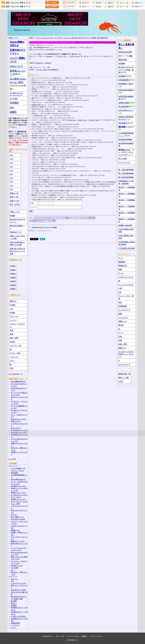
Task: Click the magnifier icon beside the BigfootProof.com wiki search
Action: point(30,227)
